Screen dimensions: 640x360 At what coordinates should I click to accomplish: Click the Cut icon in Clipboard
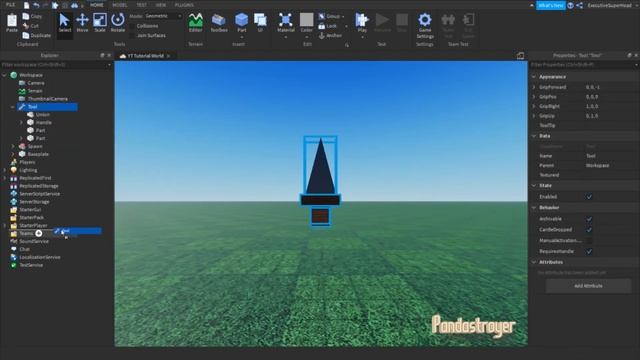coord(26,26)
